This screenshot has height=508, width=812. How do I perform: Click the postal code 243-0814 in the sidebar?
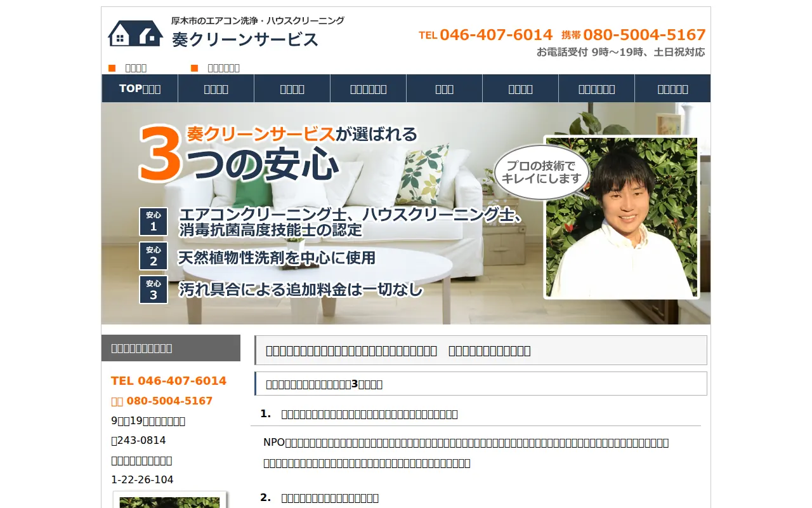[138, 441]
